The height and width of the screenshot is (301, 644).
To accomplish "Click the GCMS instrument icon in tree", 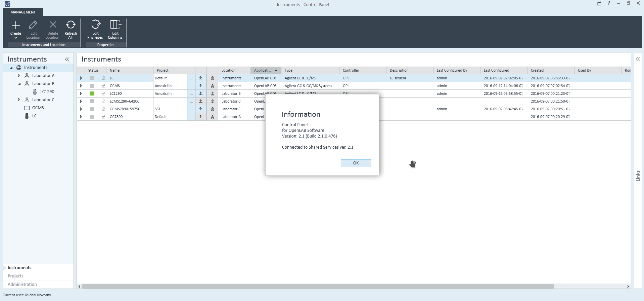I will [27, 108].
